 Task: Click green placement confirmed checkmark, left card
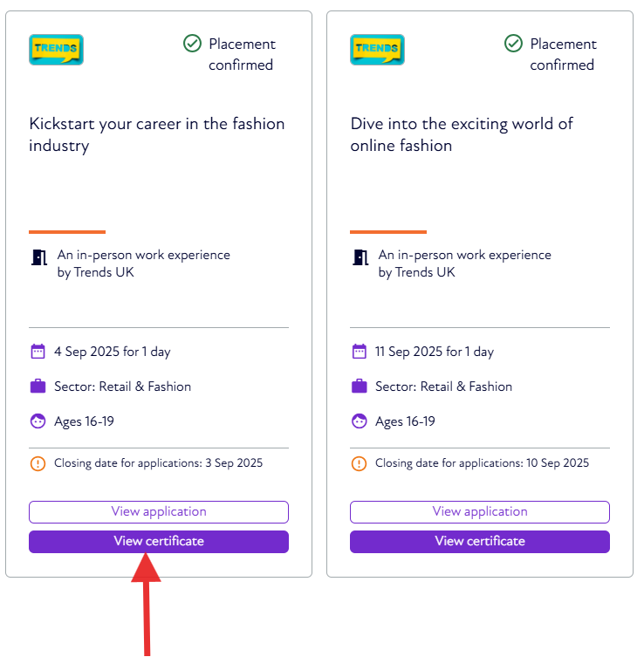[193, 44]
